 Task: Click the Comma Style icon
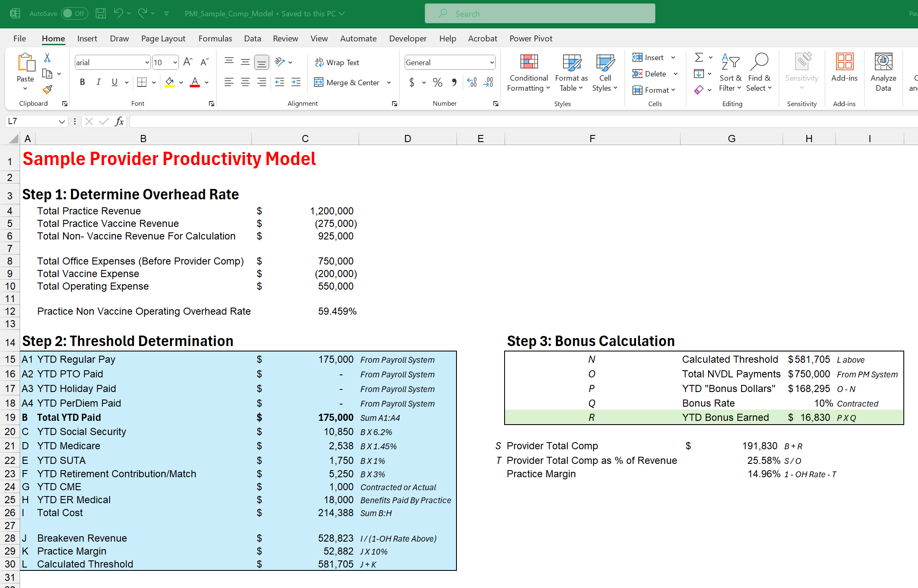(x=454, y=82)
